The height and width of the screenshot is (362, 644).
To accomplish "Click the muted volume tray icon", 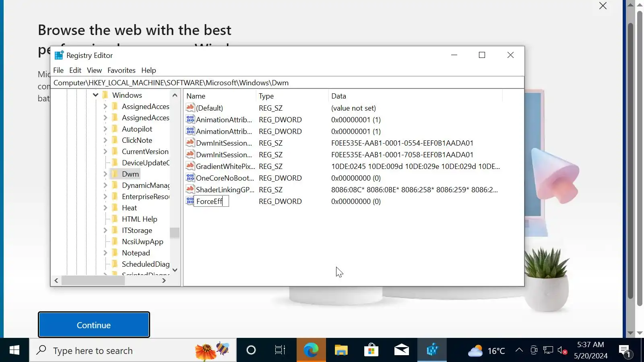I will (x=563, y=350).
